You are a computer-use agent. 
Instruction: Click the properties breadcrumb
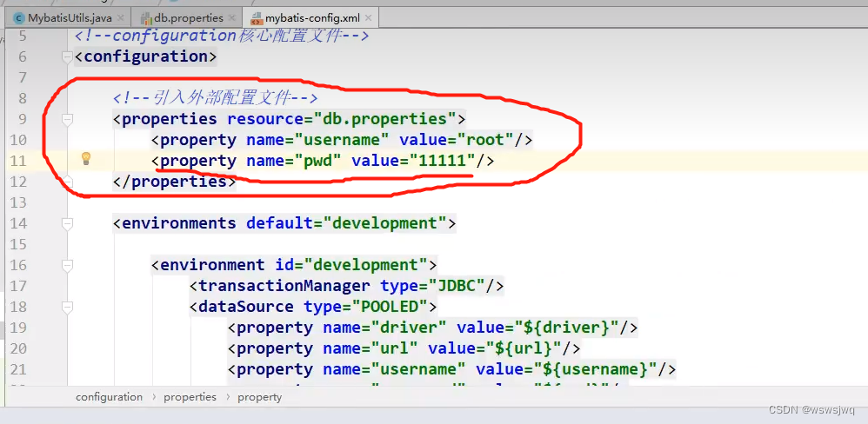click(x=190, y=397)
